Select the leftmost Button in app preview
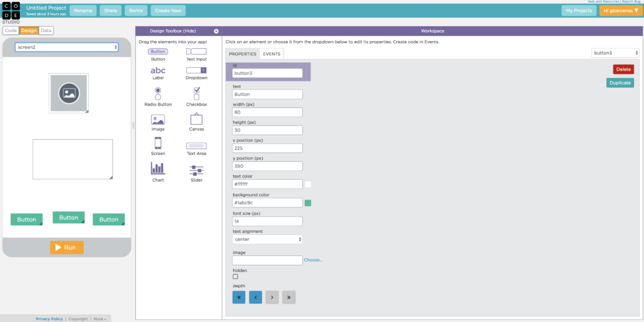This screenshot has width=644, height=322. coord(27,220)
